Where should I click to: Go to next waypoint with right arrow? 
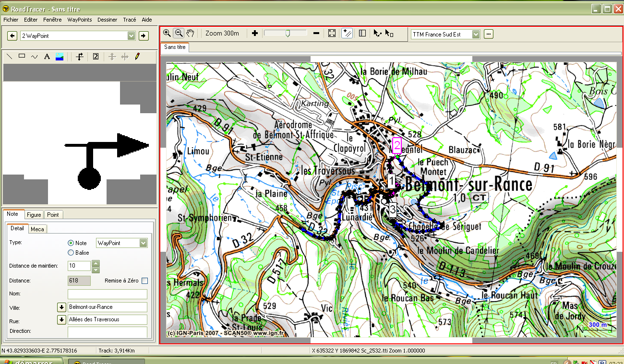(x=143, y=35)
